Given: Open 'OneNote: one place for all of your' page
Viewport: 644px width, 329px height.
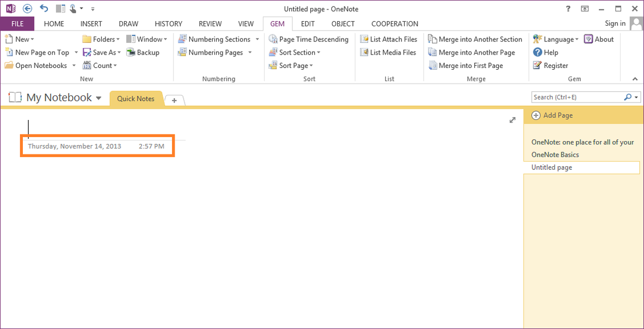Looking at the screenshot, I should pyautogui.click(x=582, y=142).
